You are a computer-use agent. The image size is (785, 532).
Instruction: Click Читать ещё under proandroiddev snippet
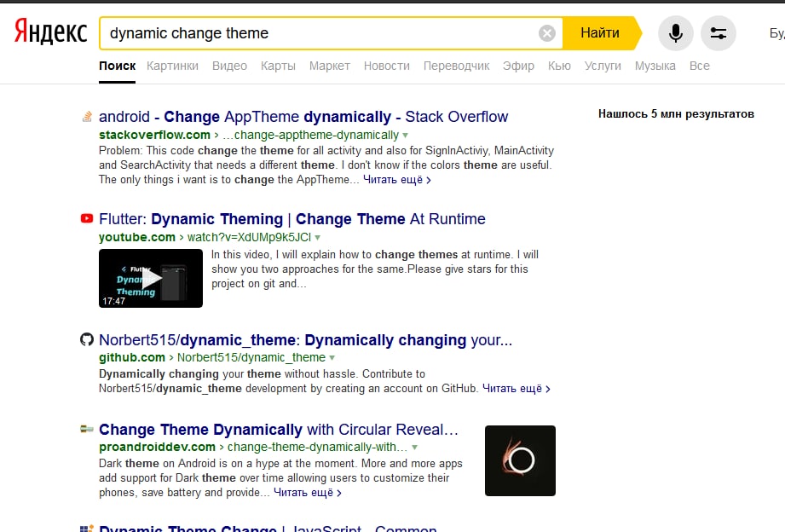308,493
